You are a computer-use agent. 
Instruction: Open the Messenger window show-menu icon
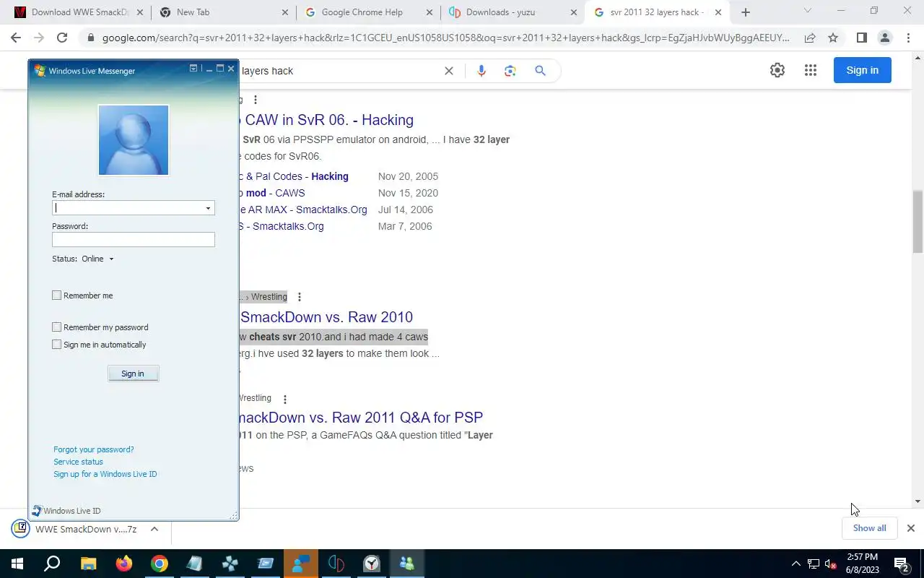pos(193,69)
